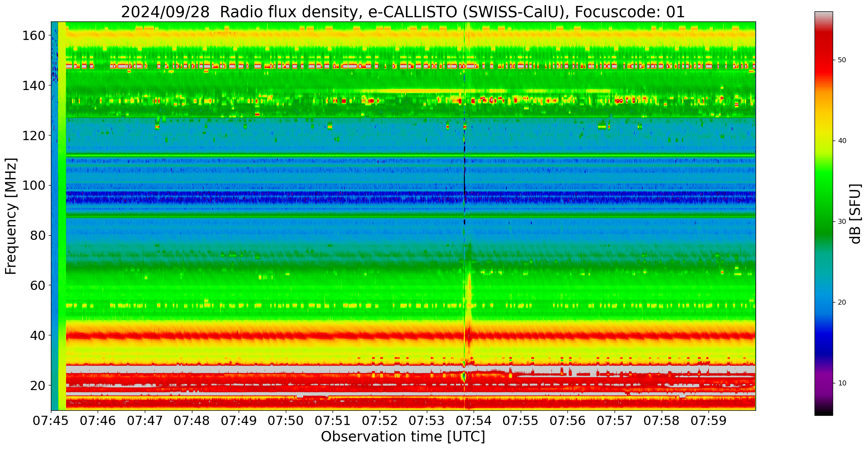Screen dimensions: 868x449
Task: Click the 'dB [SFU]' colorbar label
Action: (855, 214)
